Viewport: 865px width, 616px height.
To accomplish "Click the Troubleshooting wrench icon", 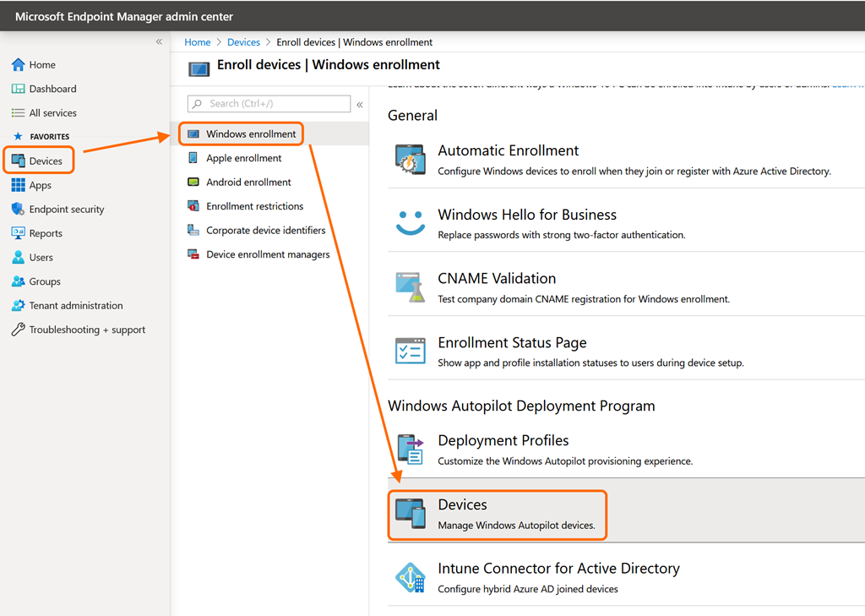I will point(18,330).
